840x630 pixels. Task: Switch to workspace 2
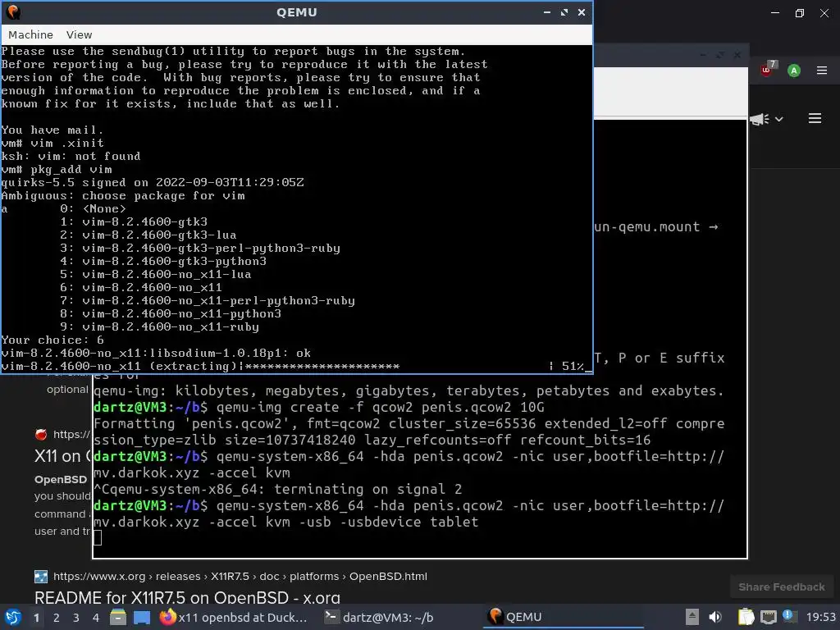[57, 618]
